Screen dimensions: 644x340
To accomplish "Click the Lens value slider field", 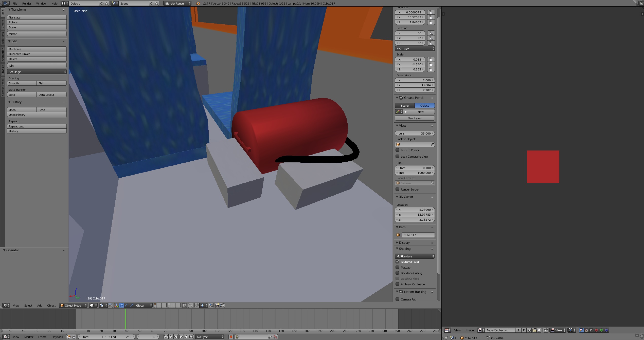I will [415, 134].
